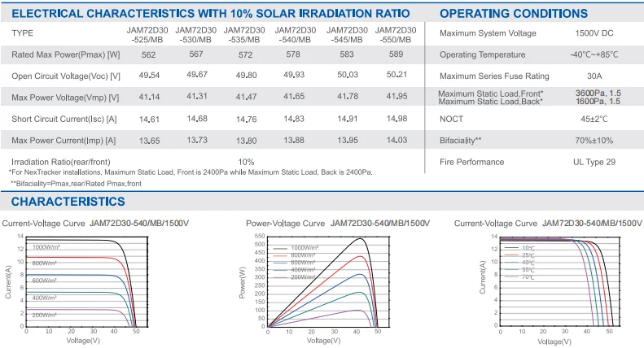
Task: Click the '45±2°C' value
Action: pyautogui.click(x=594, y=119)
